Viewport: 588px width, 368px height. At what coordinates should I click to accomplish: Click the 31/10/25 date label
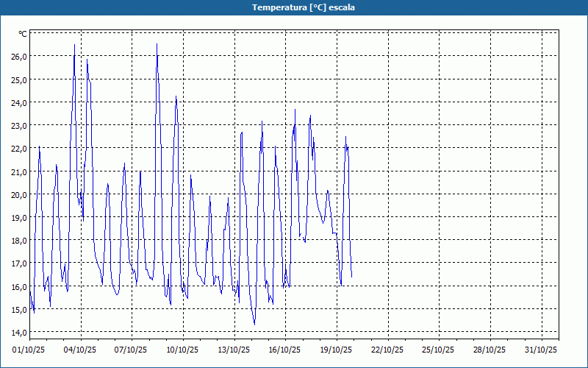click(x=540, y=350)
